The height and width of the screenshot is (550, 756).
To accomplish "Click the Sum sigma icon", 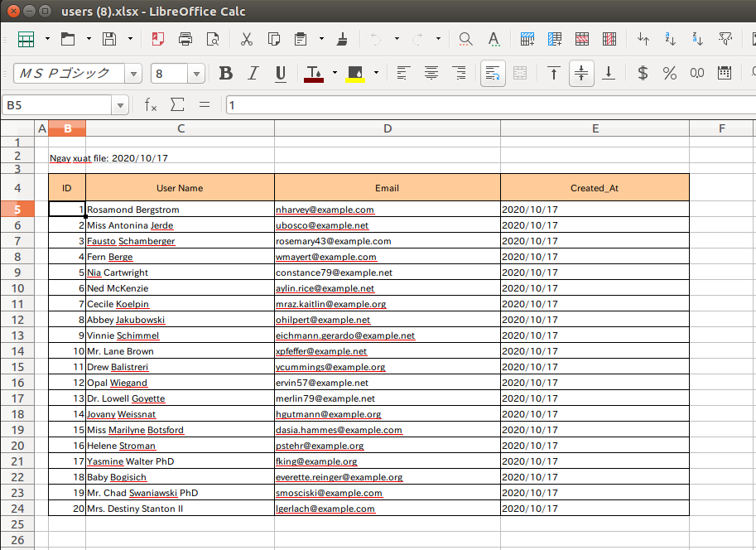I will click(177, 104).
